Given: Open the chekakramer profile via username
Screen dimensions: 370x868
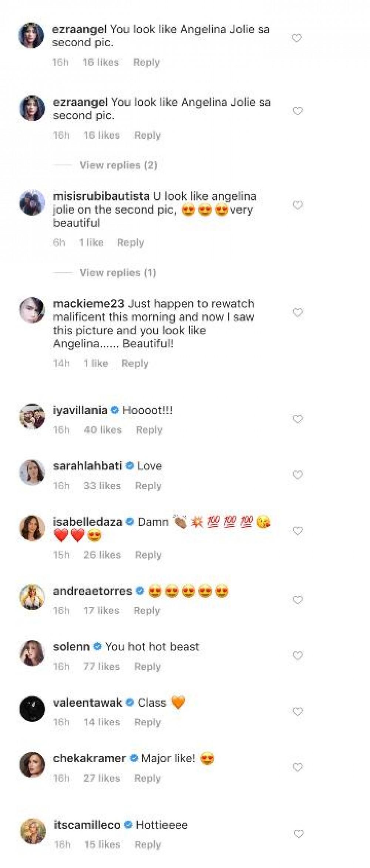Looking at the screenshot, I should click(89, 759).
